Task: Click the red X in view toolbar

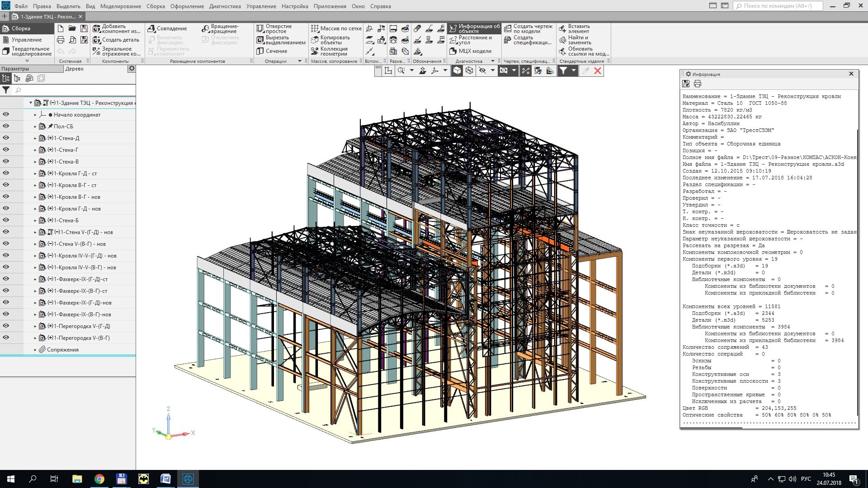Action: click(x=598, y=70)
